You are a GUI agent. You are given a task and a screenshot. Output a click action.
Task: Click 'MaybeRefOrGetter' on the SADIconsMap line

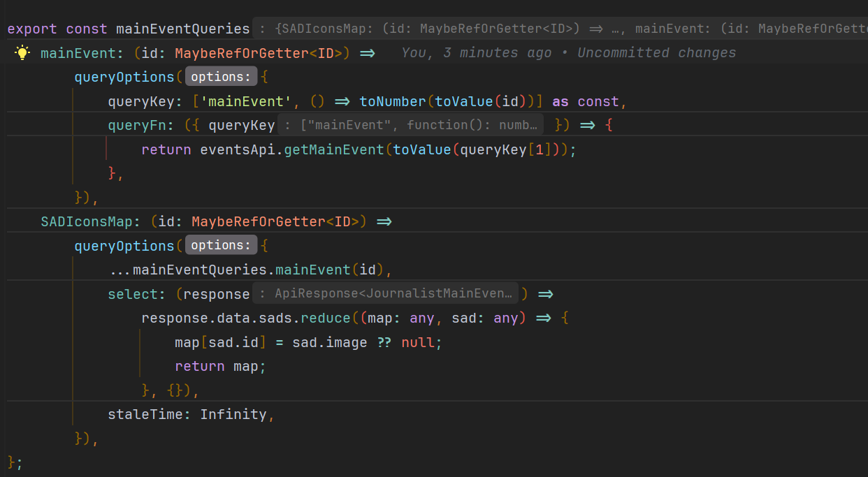(259, 221)
